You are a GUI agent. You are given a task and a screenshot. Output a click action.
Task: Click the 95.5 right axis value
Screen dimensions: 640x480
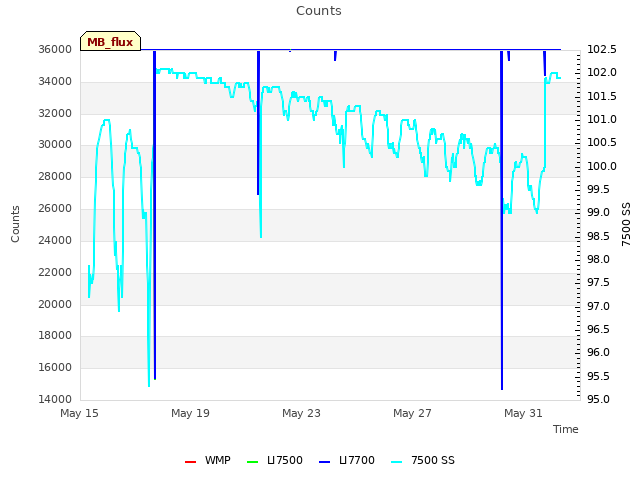click(x=598, y=376)
